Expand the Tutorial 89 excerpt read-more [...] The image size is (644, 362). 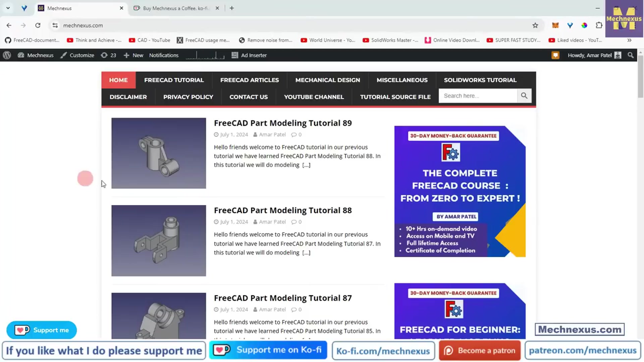306,165
